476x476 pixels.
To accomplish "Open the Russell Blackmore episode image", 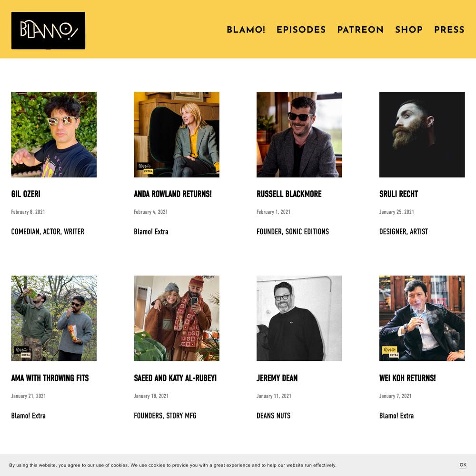I will [x=299, y=135].
